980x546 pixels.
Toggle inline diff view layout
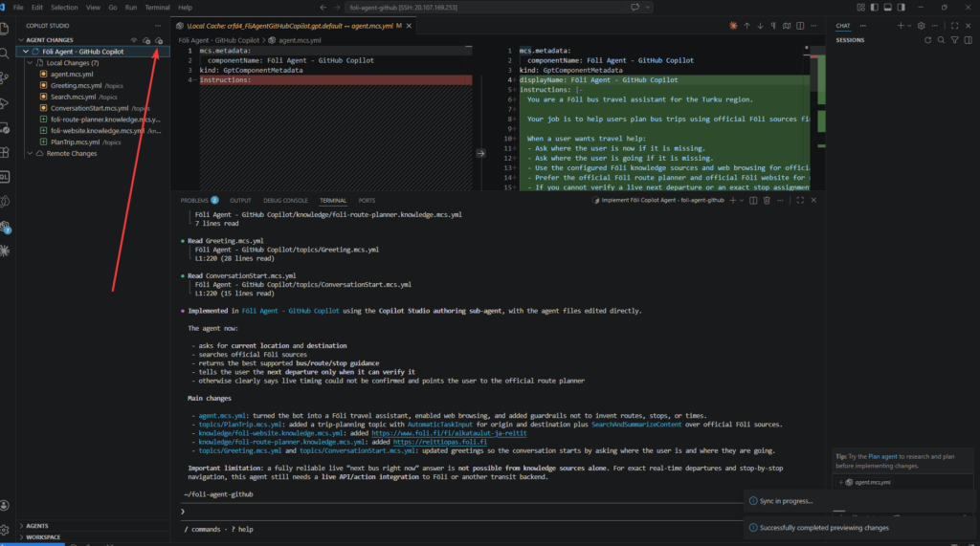pyautogui.click(x=800, y=26)
